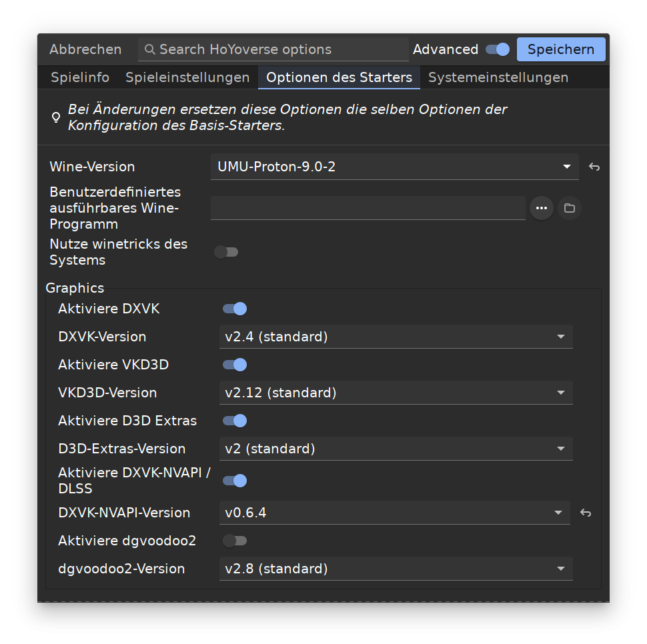The height and width of the screenshot is (644, 647).
Task: Enable Aktiviere dgvoodoo2
Action: pos(234,541)
